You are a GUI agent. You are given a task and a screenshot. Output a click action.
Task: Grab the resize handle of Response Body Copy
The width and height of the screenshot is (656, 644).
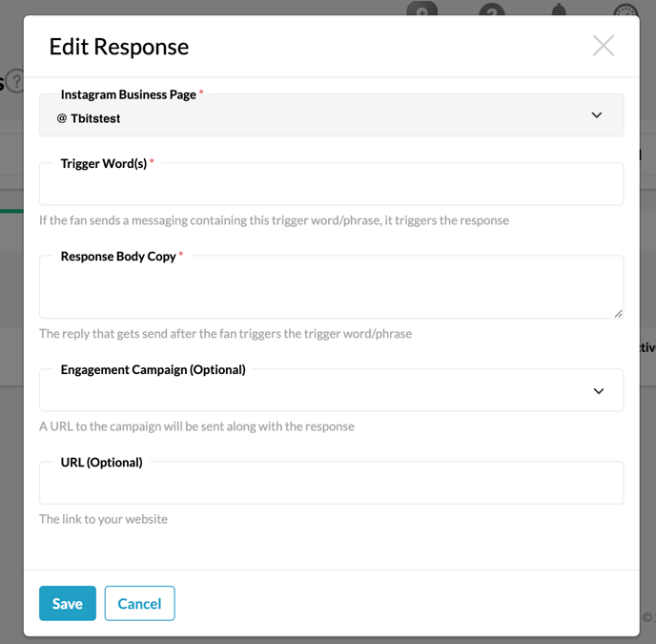click(x=618, y=312)
